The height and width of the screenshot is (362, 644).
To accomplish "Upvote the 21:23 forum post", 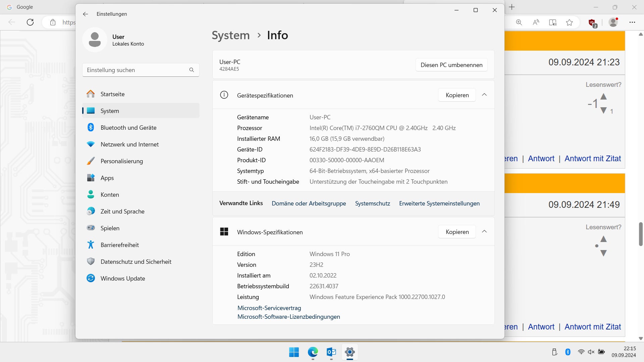I will click(603, 97).
